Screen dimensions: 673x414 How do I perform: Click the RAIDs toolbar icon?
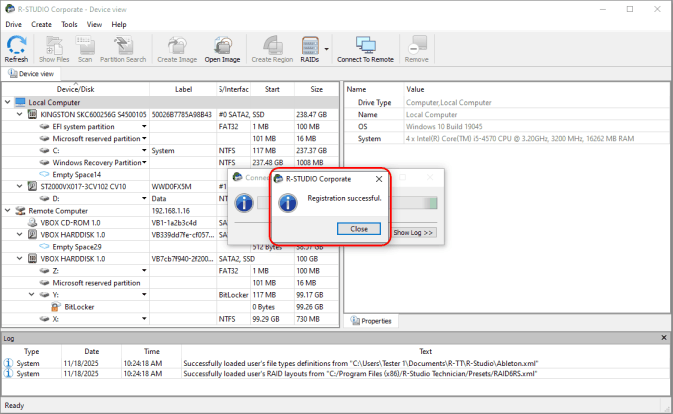pyautogui.click(x=310, y=48)
